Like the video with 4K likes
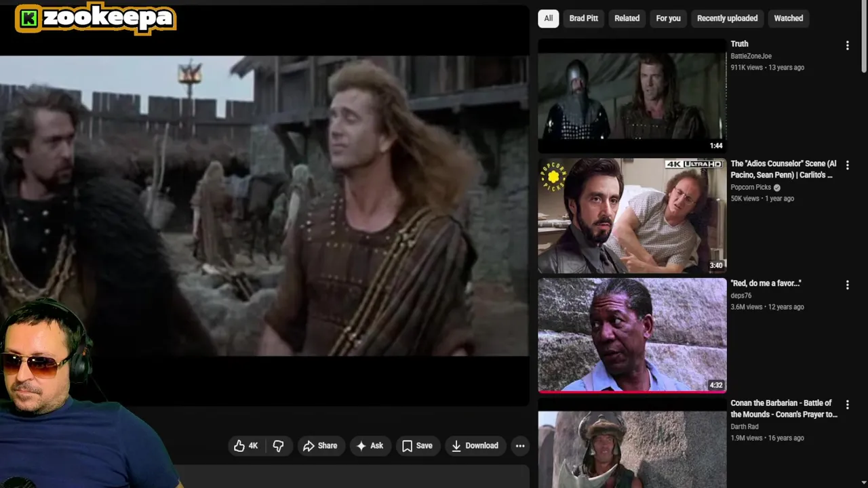This screenshot has height=488, width=868. (246, 445)
